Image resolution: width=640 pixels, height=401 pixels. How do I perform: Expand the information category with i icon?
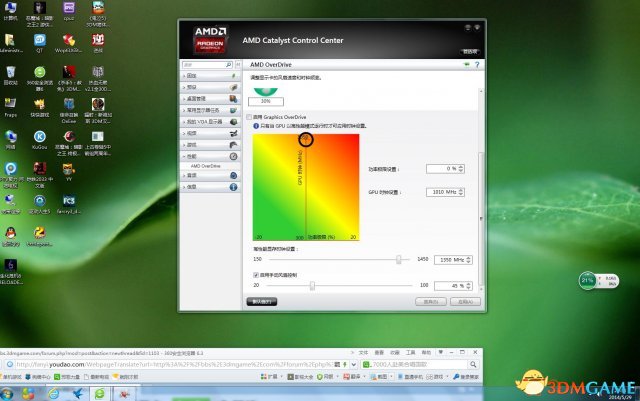pos(210,187)
